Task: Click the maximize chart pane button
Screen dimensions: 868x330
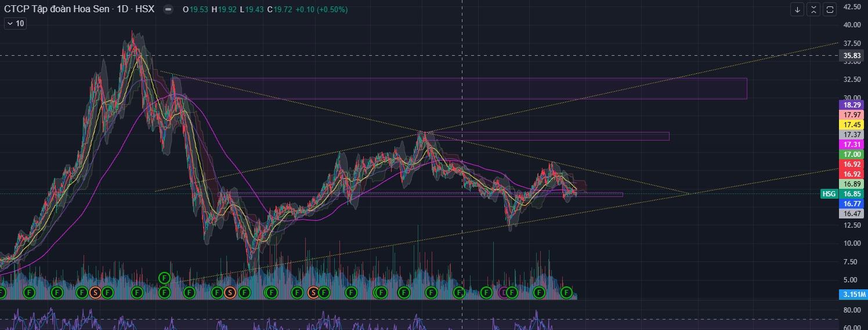Action: click(830, 9)
